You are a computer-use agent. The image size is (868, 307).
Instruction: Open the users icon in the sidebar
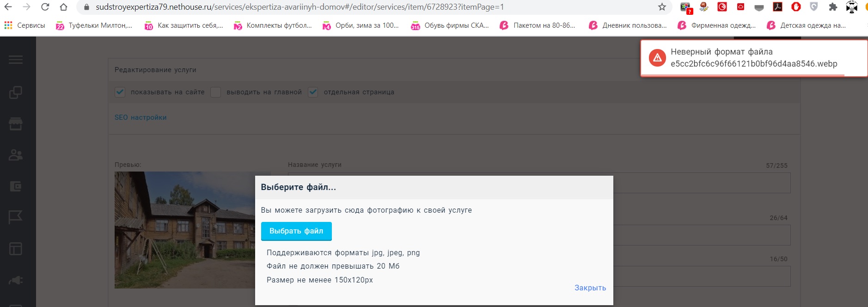(16, 155)
